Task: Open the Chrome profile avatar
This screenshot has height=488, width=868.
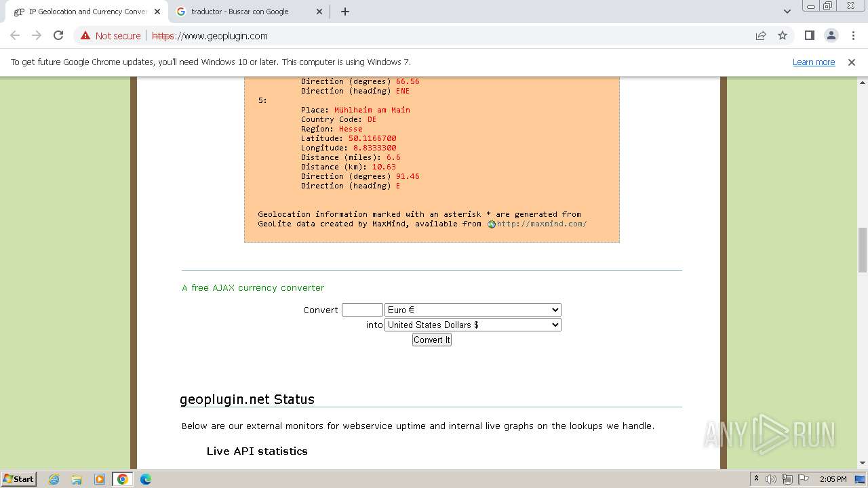Action: pyautogui.click(x=831, y=36)
